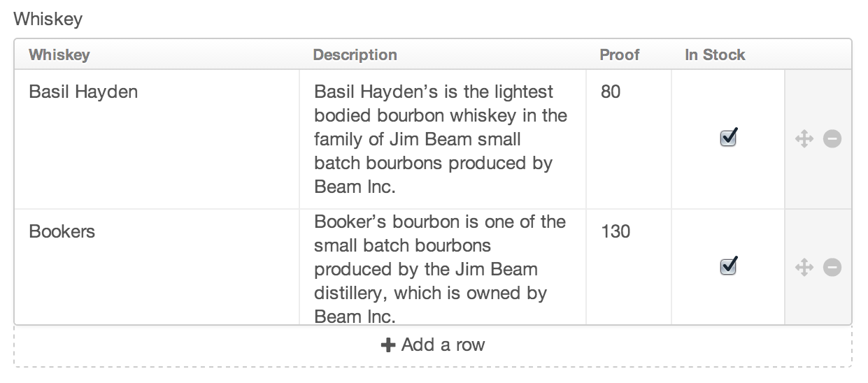The height and width of the screenshot is (383, 868).
Task: Click the Proof column header
Action: coord(619,55)
